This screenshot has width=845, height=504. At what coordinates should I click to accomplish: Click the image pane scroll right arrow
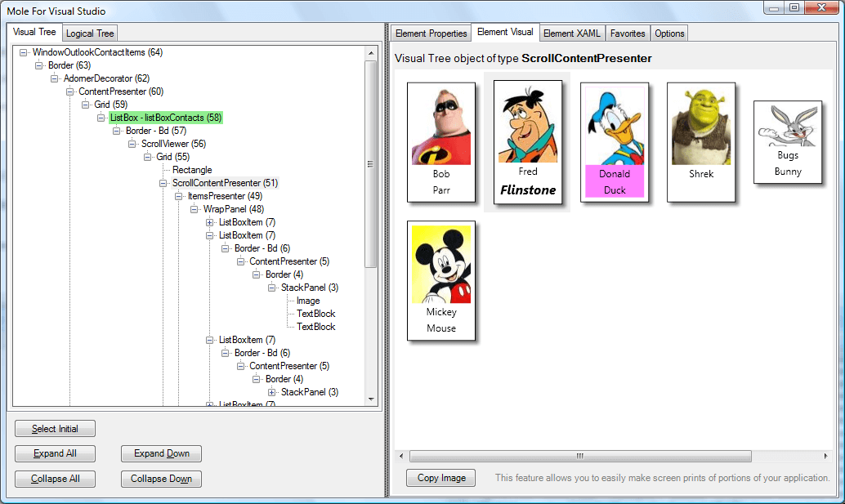coord(825,456)
